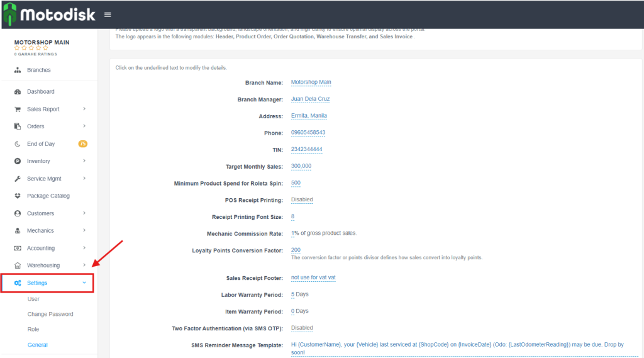This screenshot has height=358, width=644.
Task: Toggle Two Factor Authentication Disabled value
Action: tap(302, 328)
